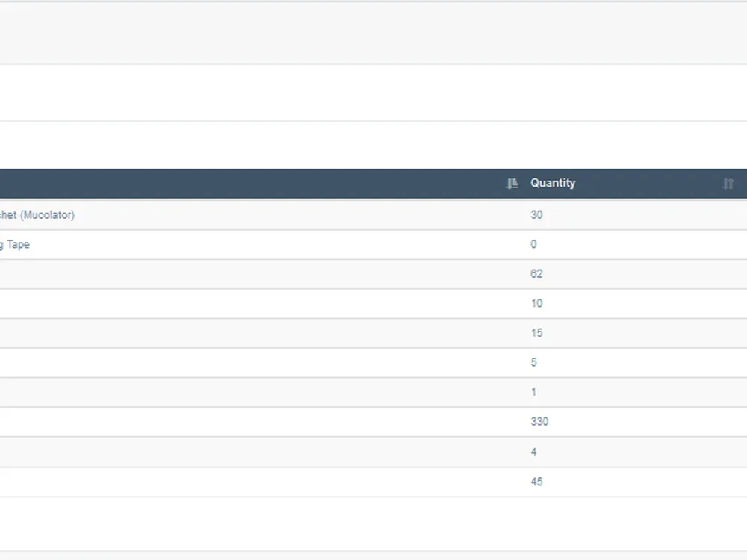Screen dimensions: 747x560
Task: Click the item name ending in (Mucolator)
Action: point(37,215)
